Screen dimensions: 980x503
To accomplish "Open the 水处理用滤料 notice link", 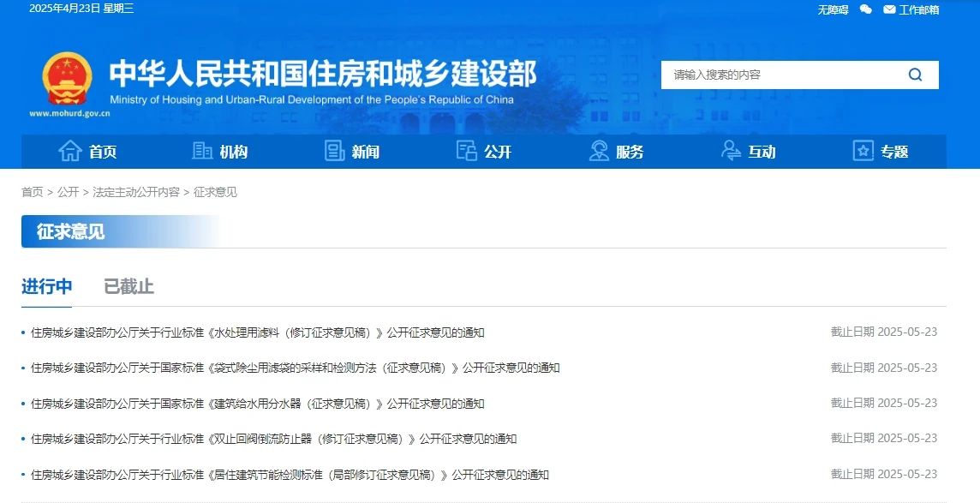I will coord(257,332).
